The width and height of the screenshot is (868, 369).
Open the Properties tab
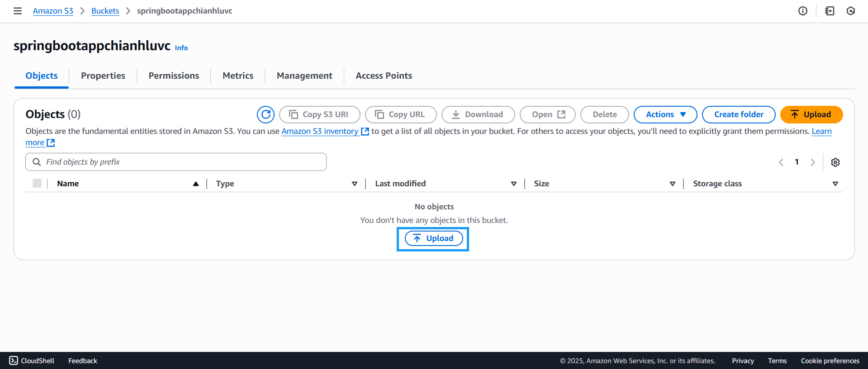[103, 76]
